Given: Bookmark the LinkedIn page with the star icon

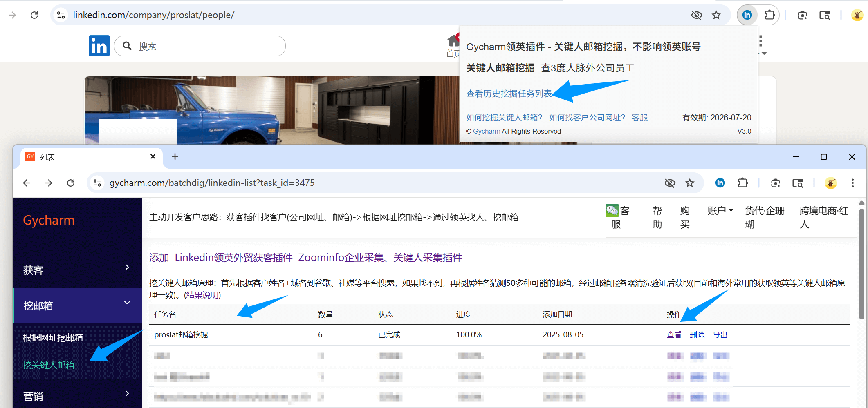Looking at the screenshot, I should tap(716, 15).
